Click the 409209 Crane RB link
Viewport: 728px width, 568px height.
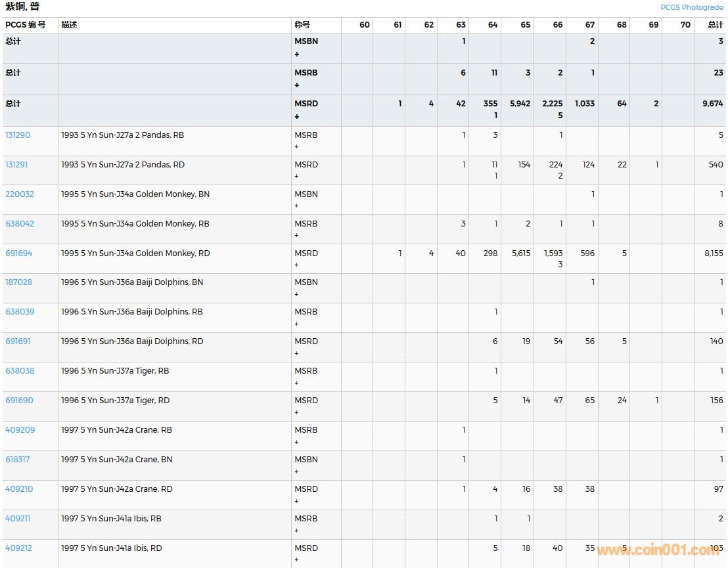coord(20,430)
